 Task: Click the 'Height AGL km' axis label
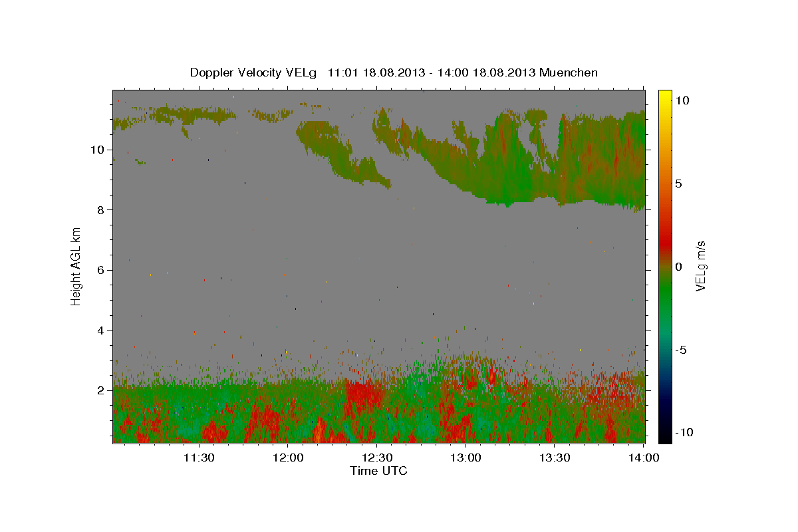pyautogui.click(x=76, y=266)
